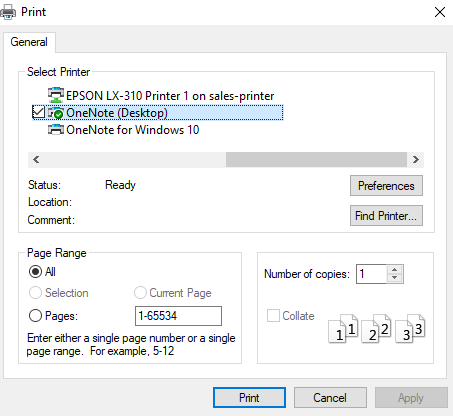Choose the Selection radio button
The width and height of the screenshot is (453, 416).
(35, 293)
